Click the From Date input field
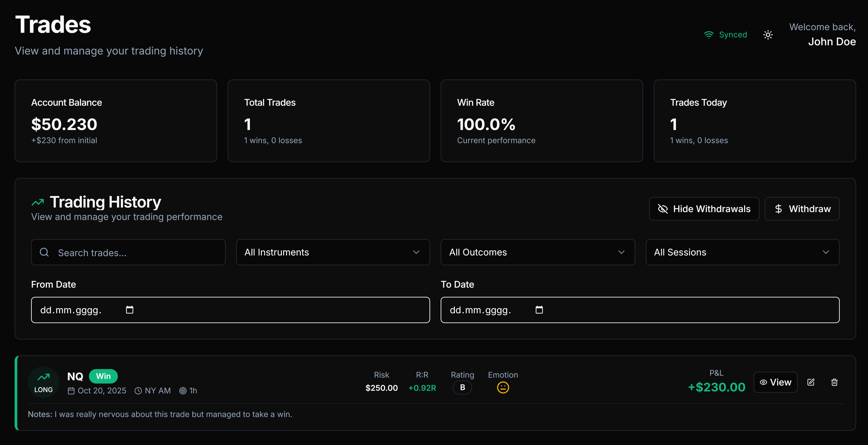The width and height of the screenshot is (868, 445). pyautogui.click(x=230, y=310)
